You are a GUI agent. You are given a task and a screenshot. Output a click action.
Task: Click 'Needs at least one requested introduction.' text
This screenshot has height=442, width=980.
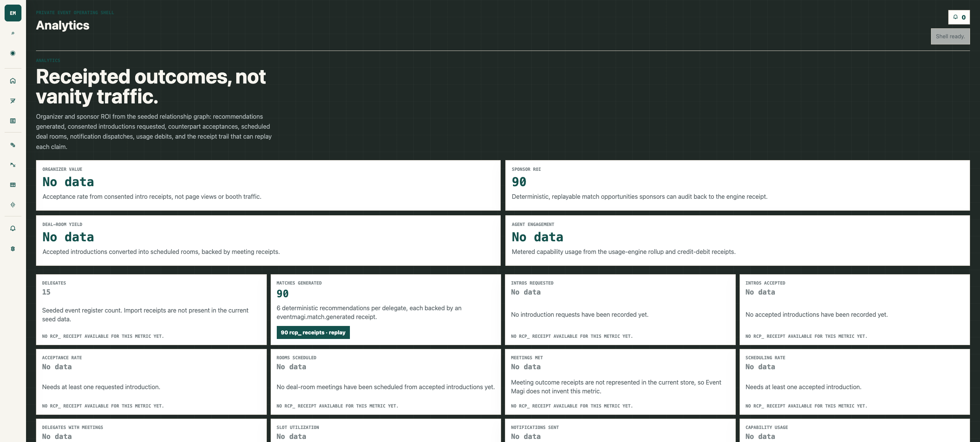click(101, 387)
